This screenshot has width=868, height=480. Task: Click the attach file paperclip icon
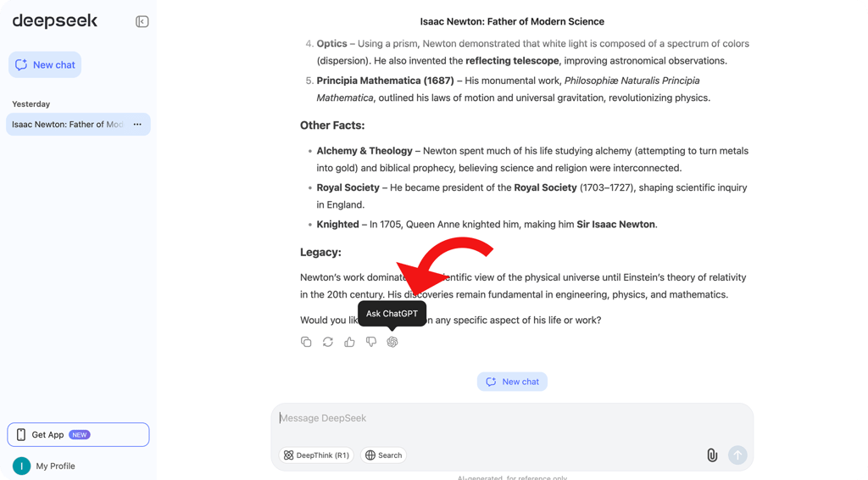click(x=712, y=455)
